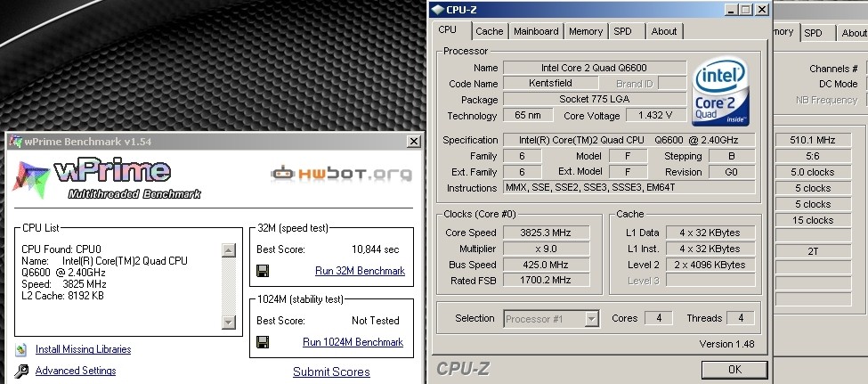Click the Intel Core 2 Quad badge
This screenshot has width=868, height=384.
[720, 92]
